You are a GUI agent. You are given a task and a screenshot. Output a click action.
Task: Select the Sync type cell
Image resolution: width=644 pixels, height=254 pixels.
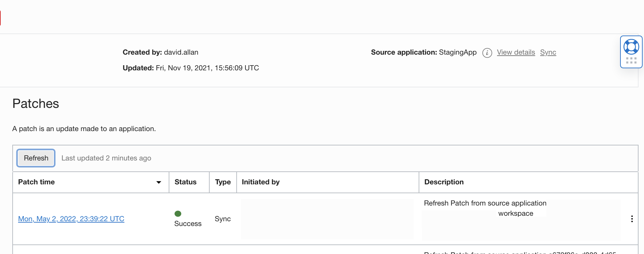point(223,219)
